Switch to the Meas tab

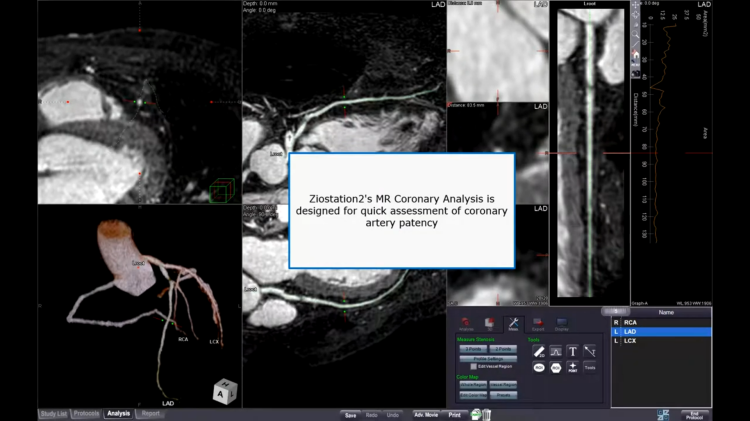(513, 324)
